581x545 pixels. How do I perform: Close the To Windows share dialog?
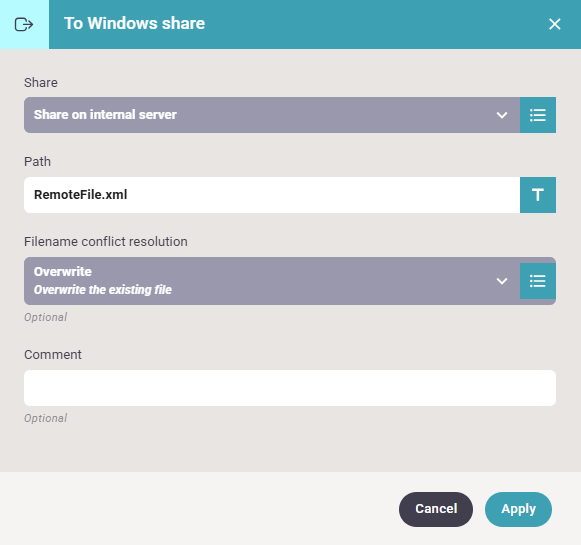(x=554, y=24)
